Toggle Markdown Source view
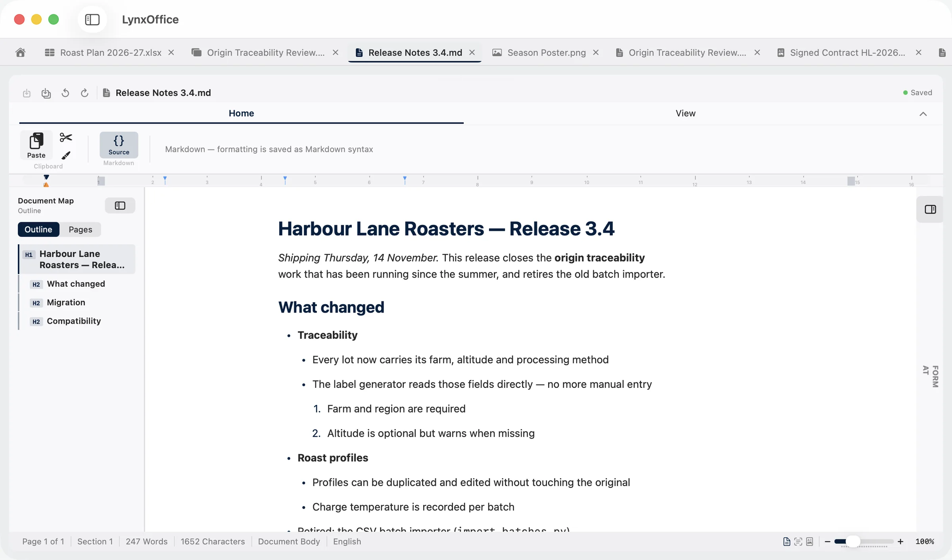This screenshot has height=560, width=952. coord(119,145)
